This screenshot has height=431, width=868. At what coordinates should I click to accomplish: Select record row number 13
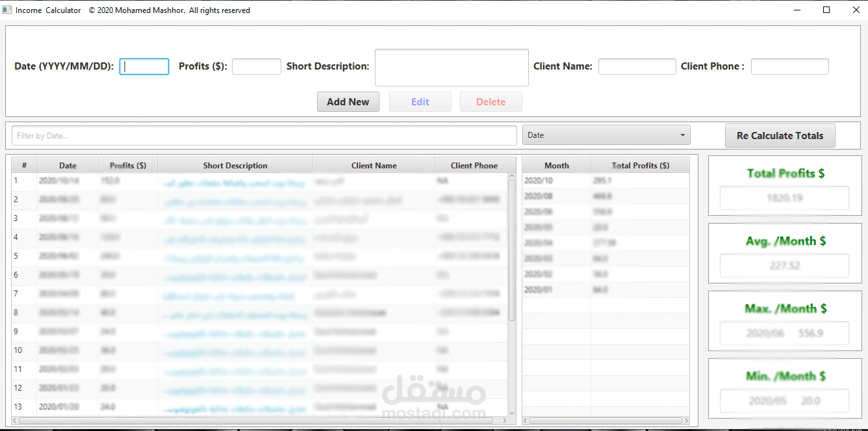(x=259, y=407)
